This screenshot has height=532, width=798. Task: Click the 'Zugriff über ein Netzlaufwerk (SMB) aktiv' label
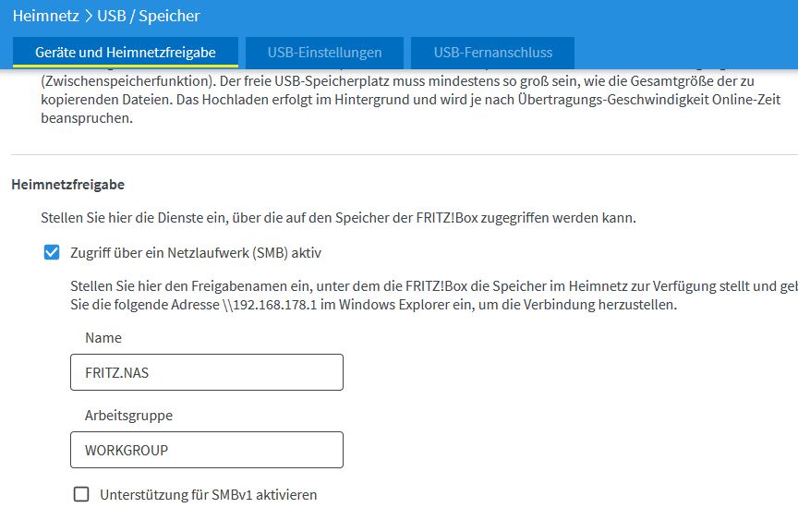[196, 252]
